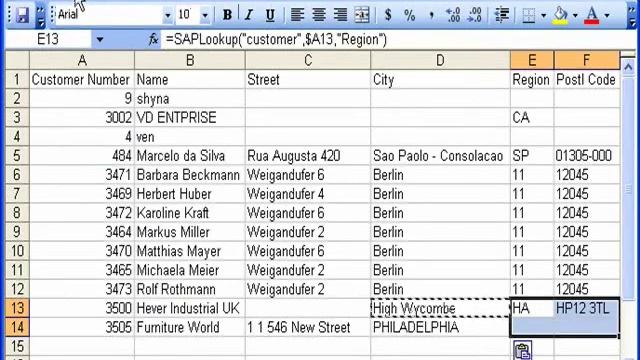
Task: Click cell 'Furniture World'
Action: click(190, 327)
